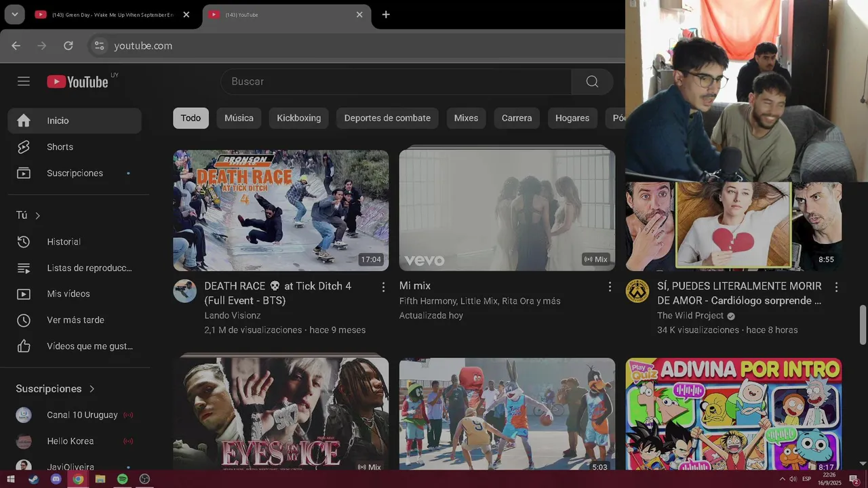Viewport: 868px width, 488px height.
Task: Open Spotify from the taskbar
Action: [x=122, y=479]
